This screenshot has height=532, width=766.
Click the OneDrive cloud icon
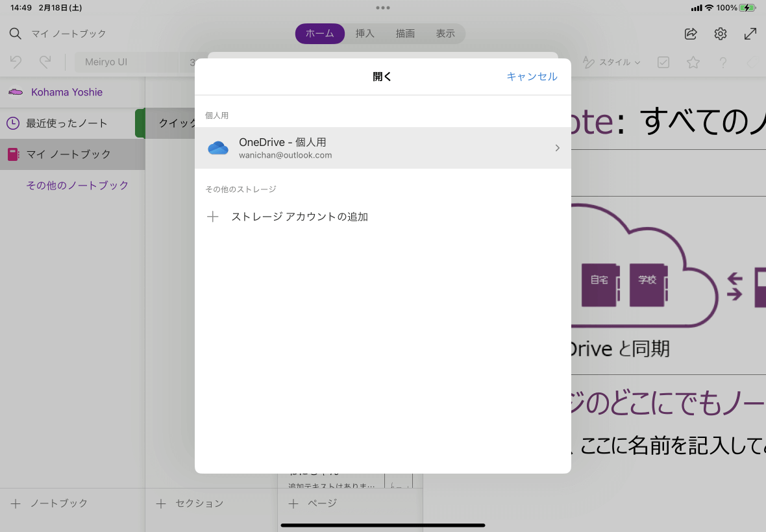click(x=218, y=148)
